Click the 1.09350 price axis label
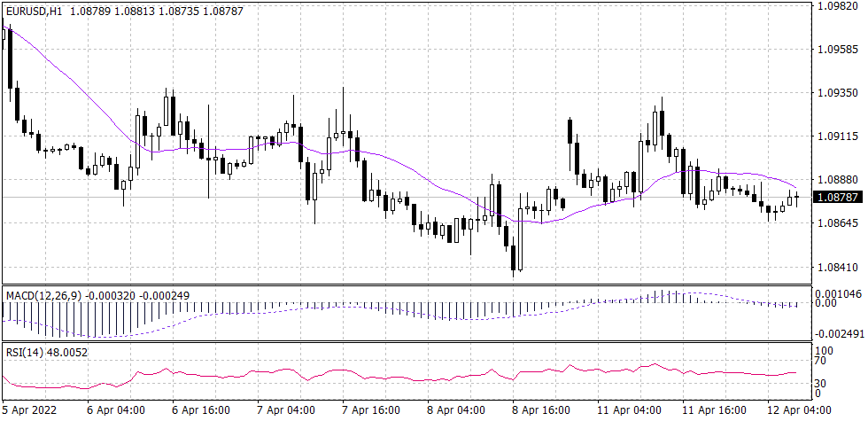 (x=838, y=93)
